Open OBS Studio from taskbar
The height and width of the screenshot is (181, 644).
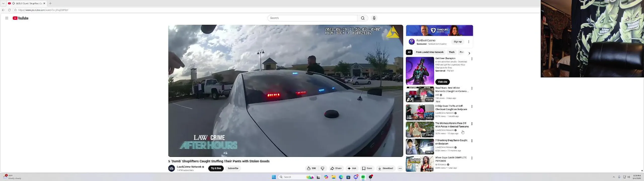click(371, 177)
